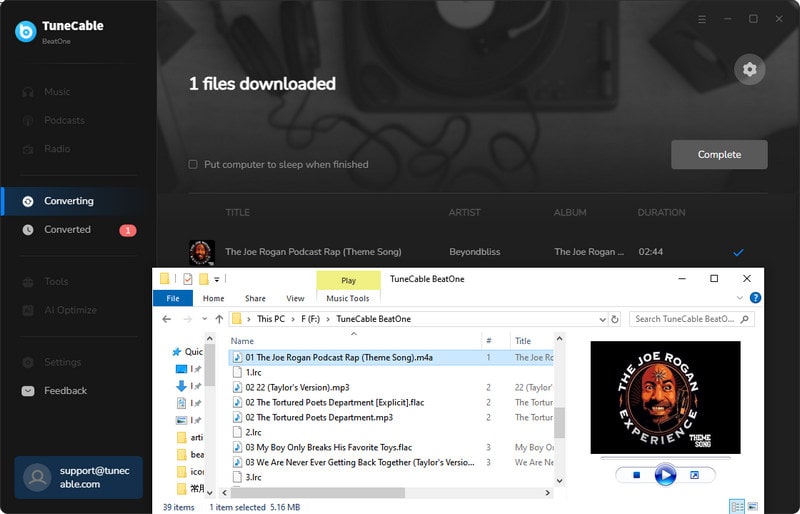
Task: Click Explorer Back arrow
Action: pos(167,319)
